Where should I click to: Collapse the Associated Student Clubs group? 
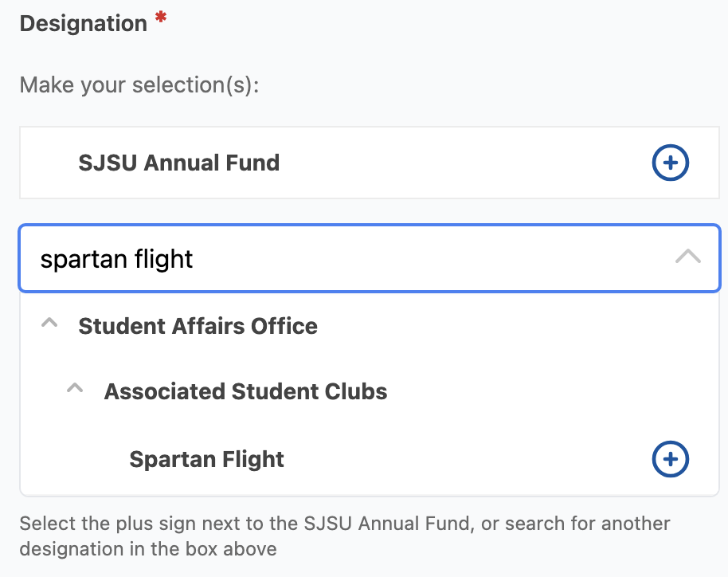point(75,388)
